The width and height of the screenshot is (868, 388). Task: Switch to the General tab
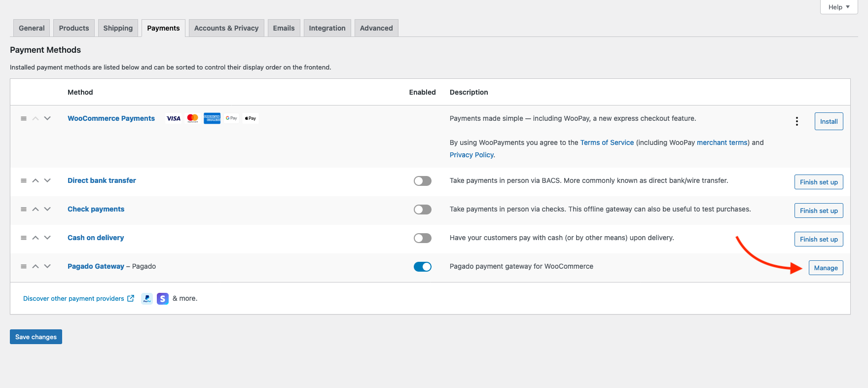[x=32, y=28]
